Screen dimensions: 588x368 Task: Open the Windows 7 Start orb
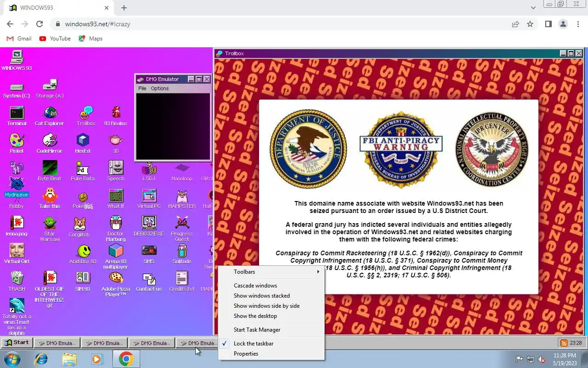[11, 359]
